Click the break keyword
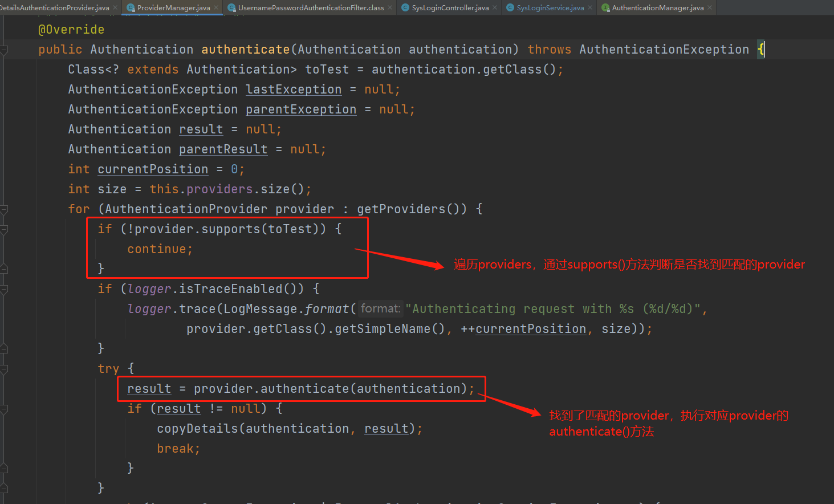Viewport: 834px width, 504px height. [x=175, y=449]
